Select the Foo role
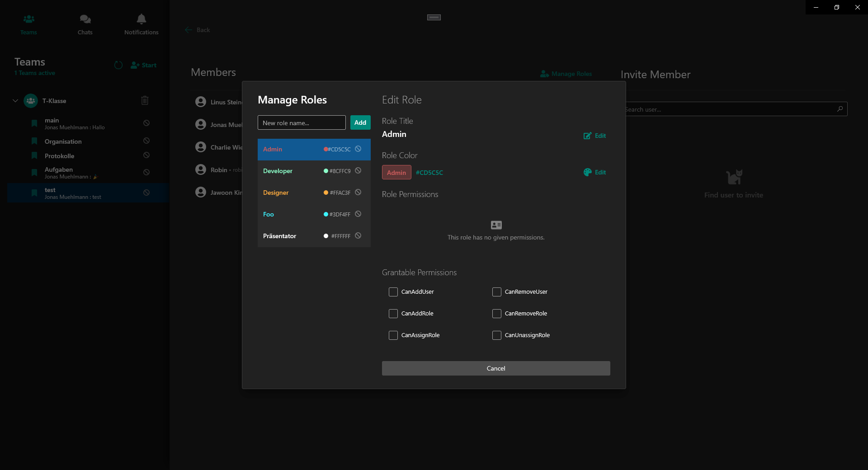The width and height of the screenshot is (868, 470). click(x=314, y=214)
